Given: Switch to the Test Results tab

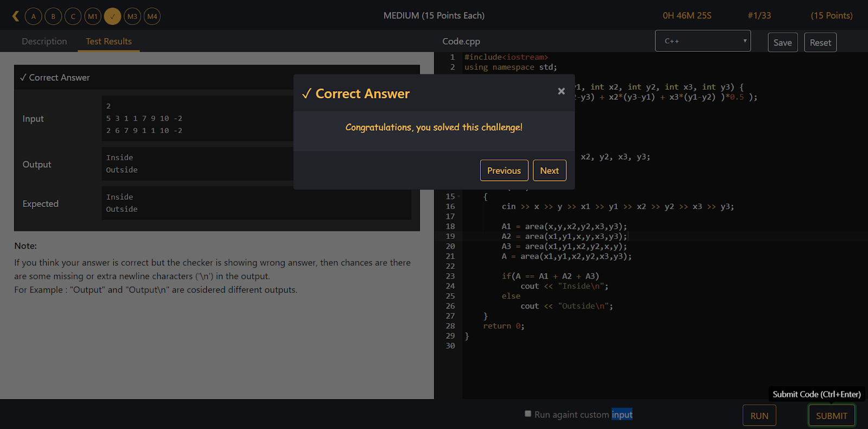Looking at the screenshot, I should 108,41.
